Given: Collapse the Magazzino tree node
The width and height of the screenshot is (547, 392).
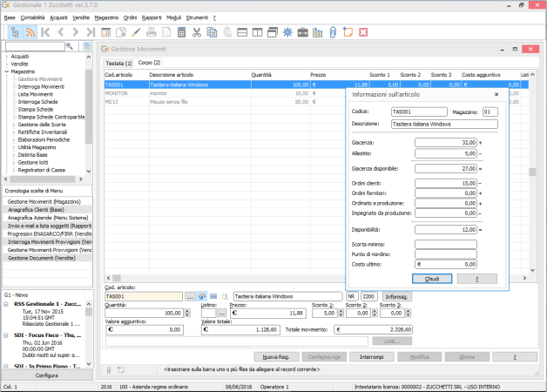Looking at the screenshot, I should pyautogui.click(x=7, y=71).
